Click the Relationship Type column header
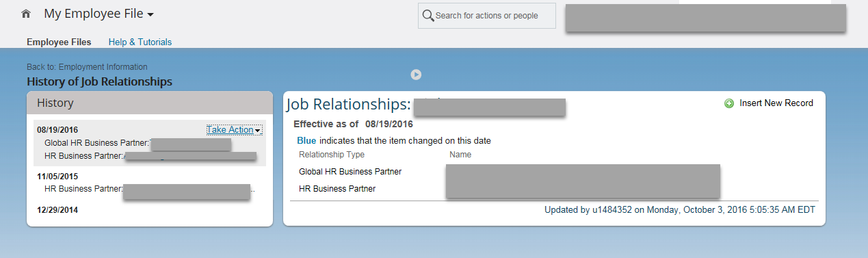 [332, 155]
